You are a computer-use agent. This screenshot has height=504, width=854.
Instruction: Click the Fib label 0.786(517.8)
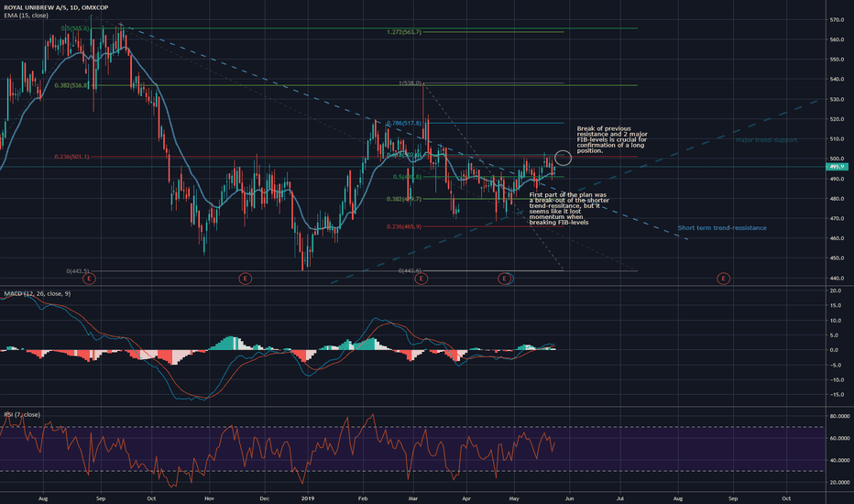404,124
